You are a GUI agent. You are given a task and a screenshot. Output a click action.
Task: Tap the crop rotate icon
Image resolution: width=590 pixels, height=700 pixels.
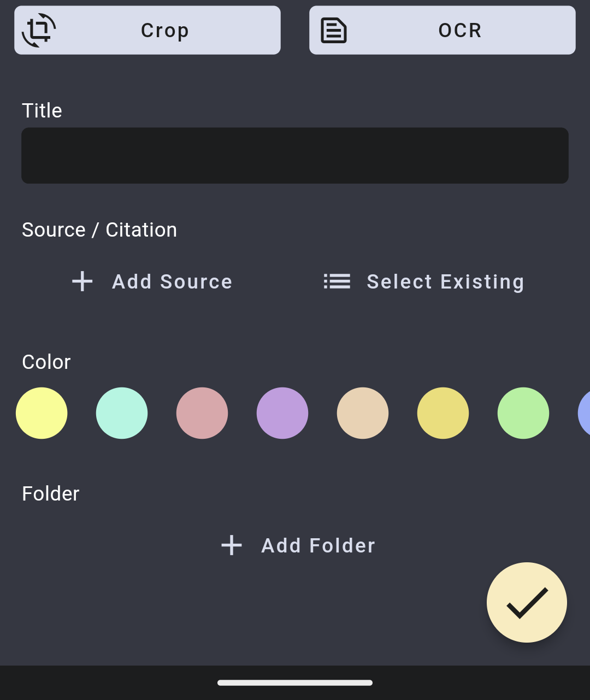[39, 31]
